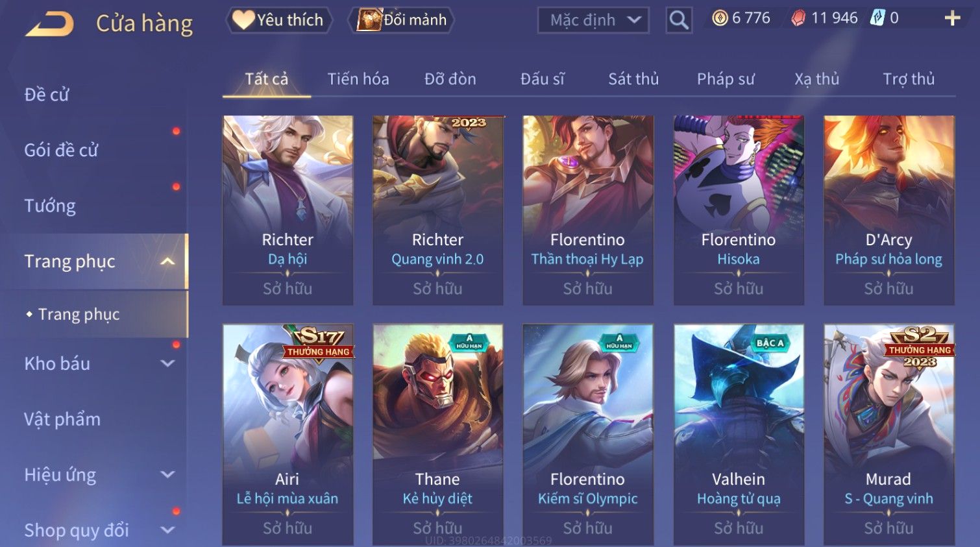Viewport: 980px width, 547px height.
Task: Select the Tiến hóa tab
Action: pos(358,79)
